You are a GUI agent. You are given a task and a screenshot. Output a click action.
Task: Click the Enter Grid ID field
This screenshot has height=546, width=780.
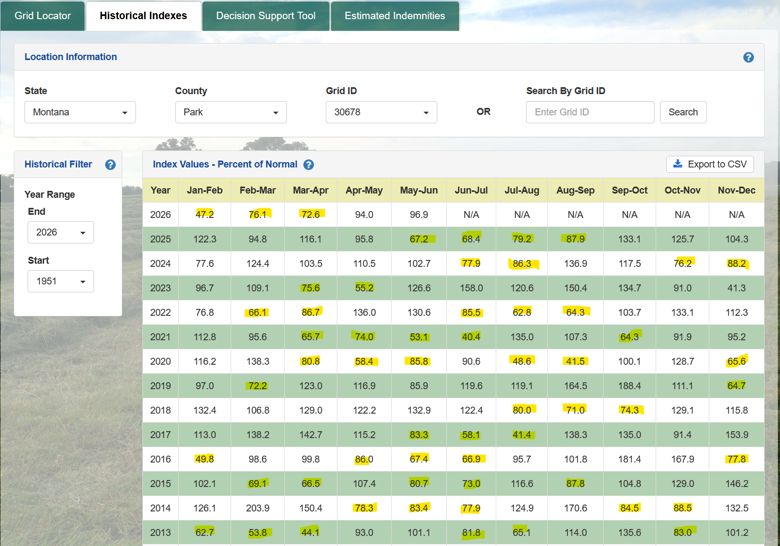[x=590, y=112]
